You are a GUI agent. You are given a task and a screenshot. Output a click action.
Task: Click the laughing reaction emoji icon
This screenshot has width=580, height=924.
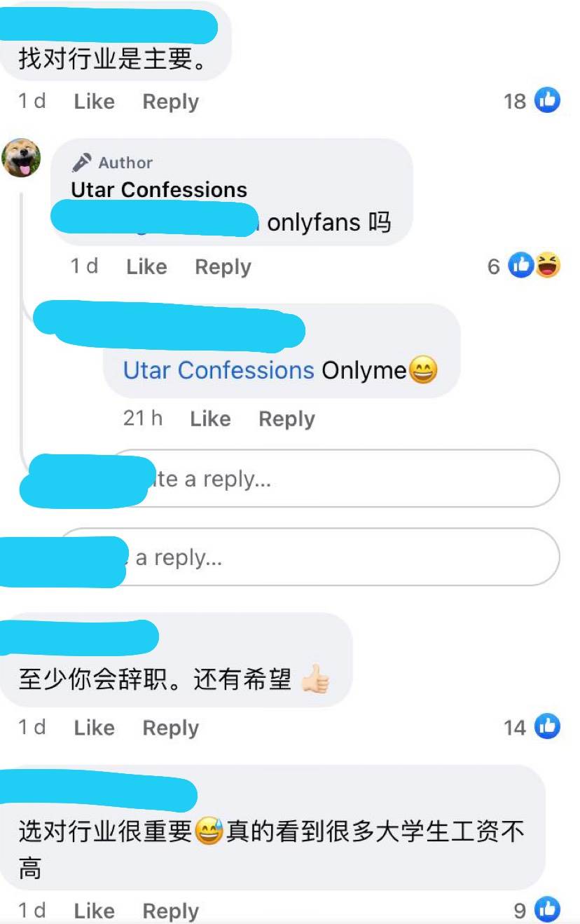point(548,266)
